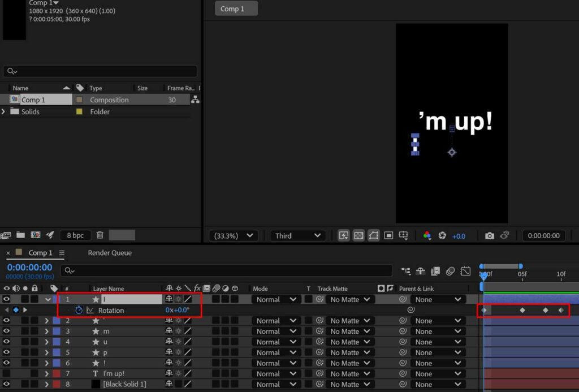
Task: Expand layer m properties
Action: pyautogui.click(x=46, y=331)
